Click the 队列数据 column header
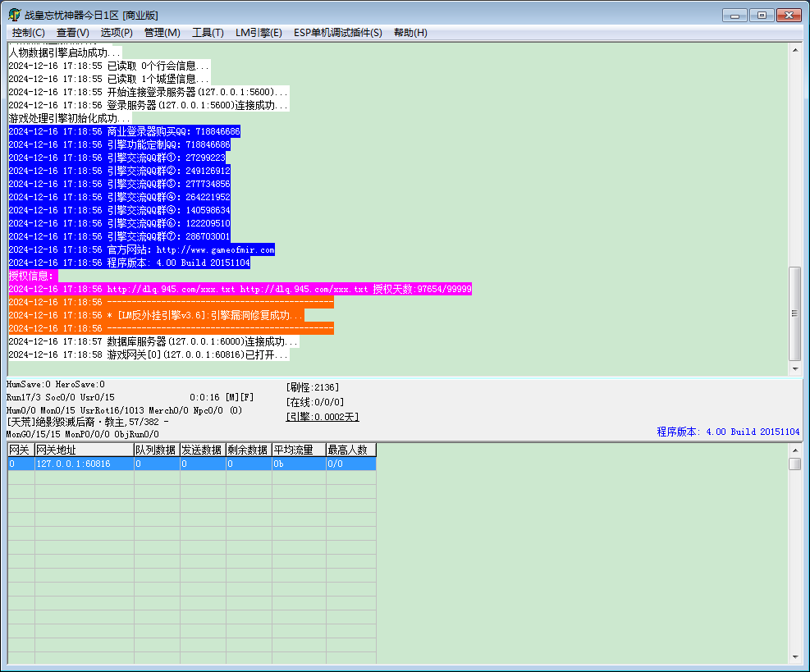The height and width of the screenshot is (672, 810). (157, 450)
